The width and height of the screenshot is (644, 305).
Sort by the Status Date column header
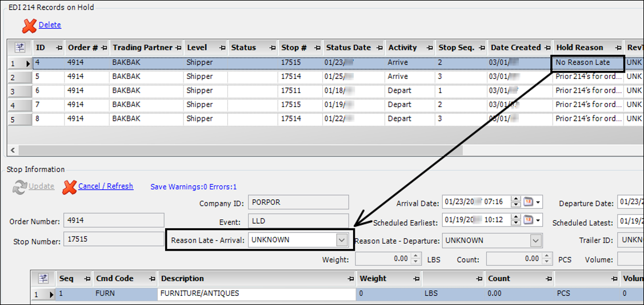(348, 47)
